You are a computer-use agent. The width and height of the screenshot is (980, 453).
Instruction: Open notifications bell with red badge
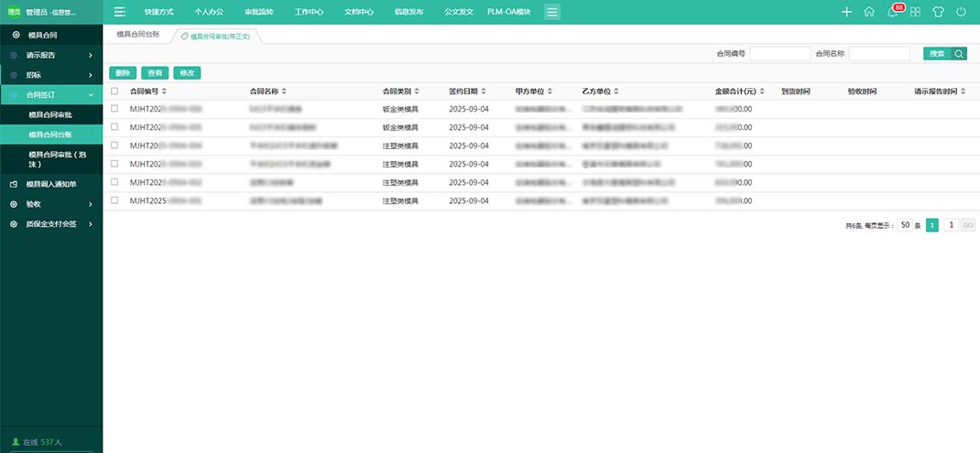coord(893,12)
